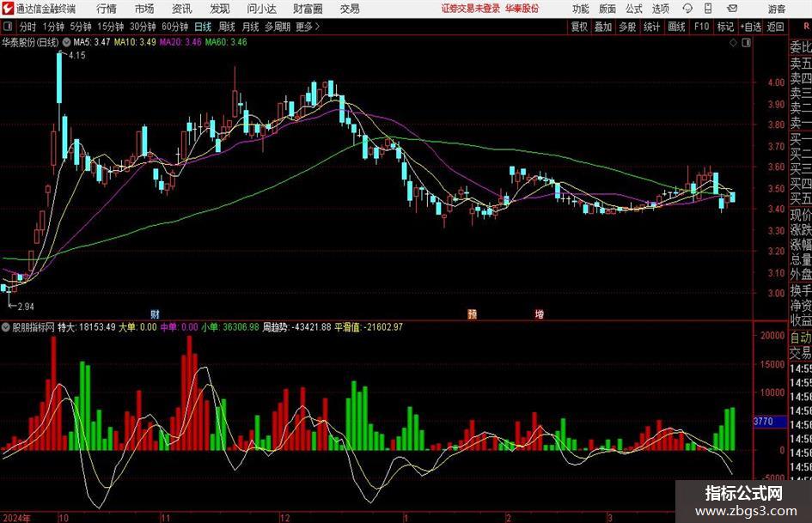The height and width of the screenshot is (523, 812).
Task: Click the red R indicator
Action: (x=806, y=27)
